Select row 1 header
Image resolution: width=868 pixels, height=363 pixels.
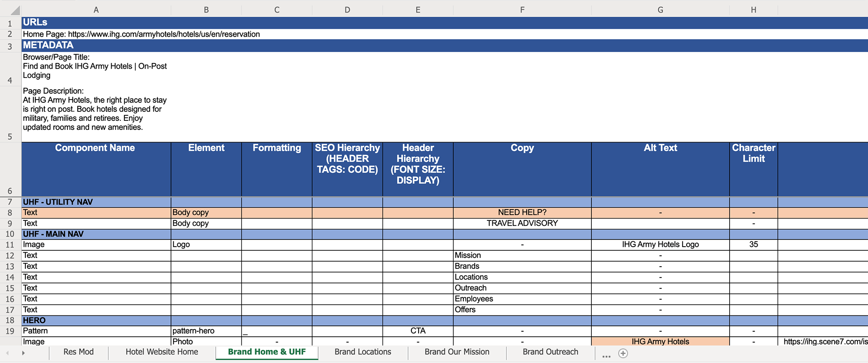pyautogui.click(x=10, y=23)
